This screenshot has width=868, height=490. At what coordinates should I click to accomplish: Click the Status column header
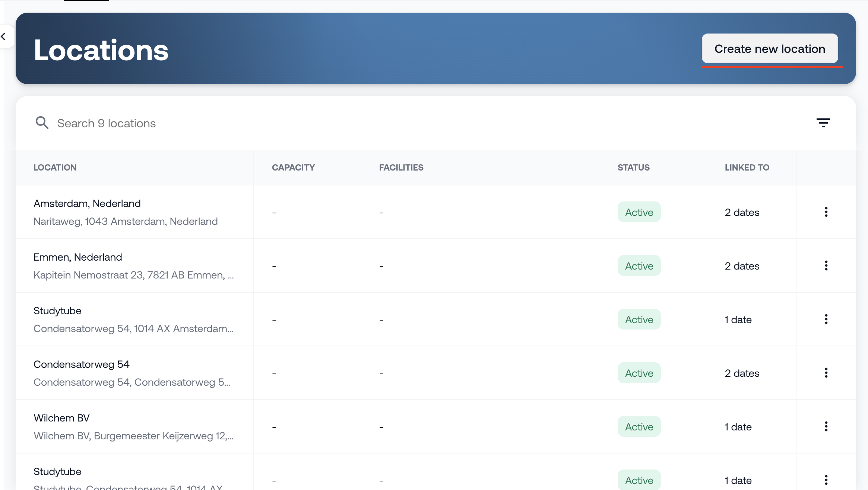click(633, 168)
